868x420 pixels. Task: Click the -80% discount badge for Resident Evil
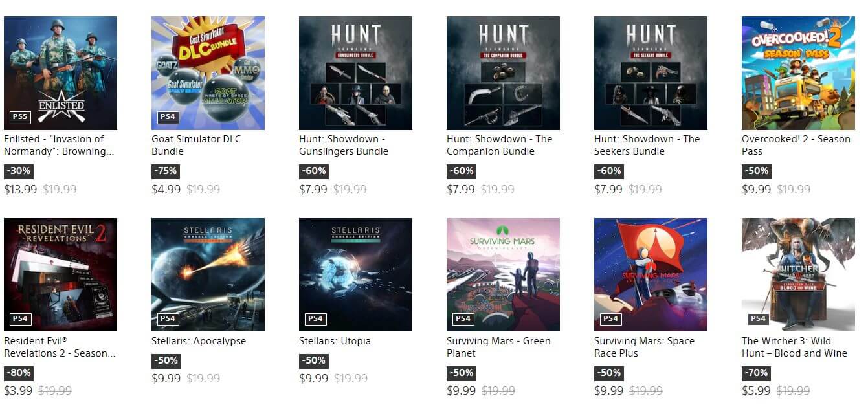pos(18,373)
